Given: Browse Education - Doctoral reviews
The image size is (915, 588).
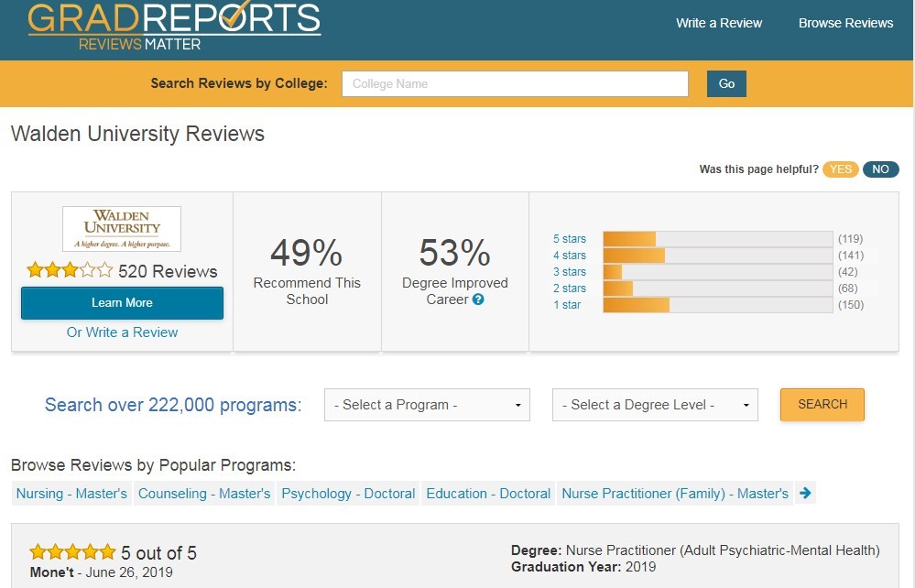Looking at the screenshot, I should tap(488, 494).
